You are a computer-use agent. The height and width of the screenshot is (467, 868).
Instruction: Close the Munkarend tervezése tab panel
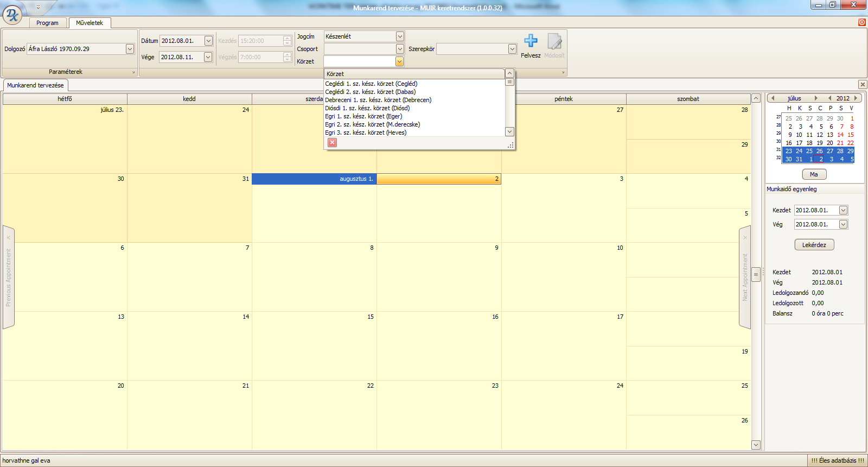click(x=863, y=84)
